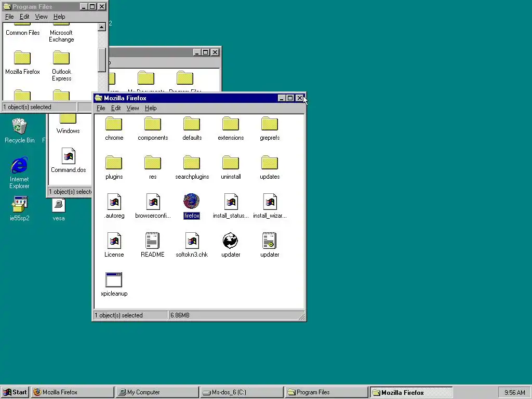Maximize the Program Files window
Viewport: 532px width, 399px height.
point(92,7)
